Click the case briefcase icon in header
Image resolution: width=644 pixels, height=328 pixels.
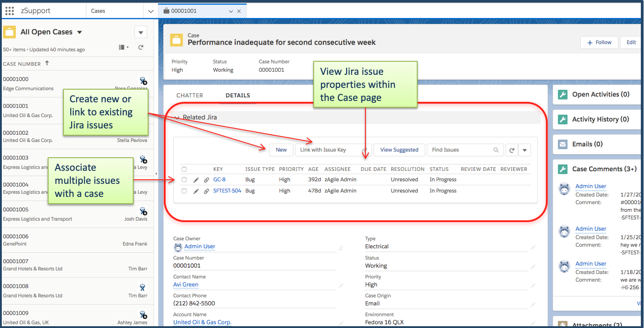pos(176,40)
